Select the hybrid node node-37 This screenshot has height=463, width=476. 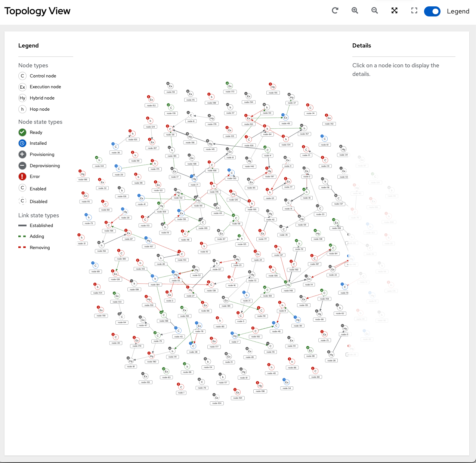tap(291, 97)
